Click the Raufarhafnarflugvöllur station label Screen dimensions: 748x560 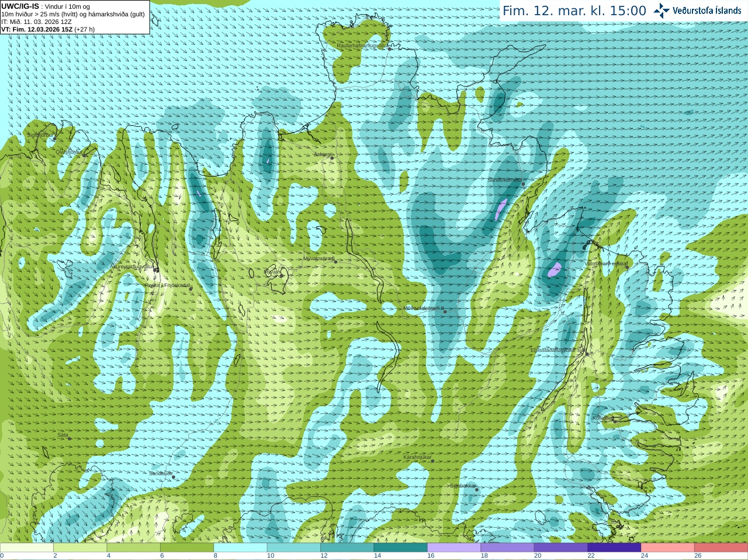click(362, 45)
